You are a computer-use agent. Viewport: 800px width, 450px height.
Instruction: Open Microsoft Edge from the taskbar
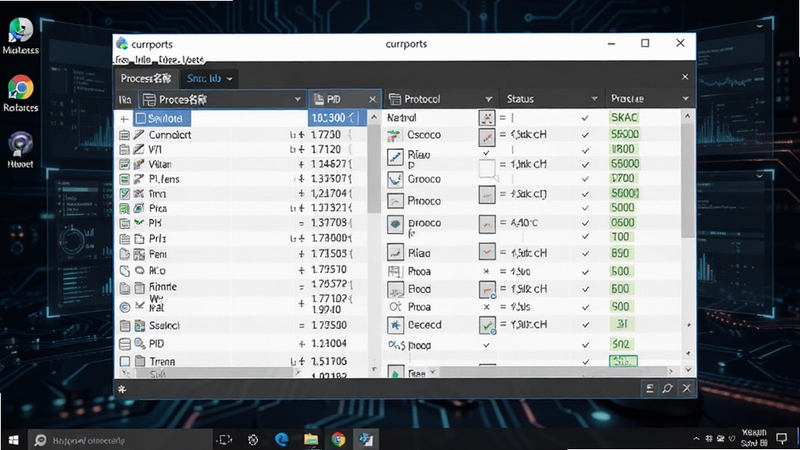click(281, 439)
